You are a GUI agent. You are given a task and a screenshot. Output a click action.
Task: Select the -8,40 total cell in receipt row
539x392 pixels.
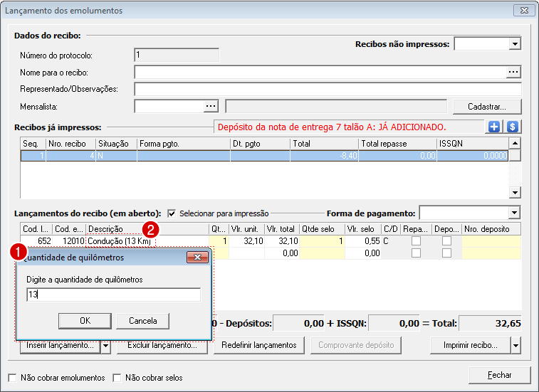[324, 156]
